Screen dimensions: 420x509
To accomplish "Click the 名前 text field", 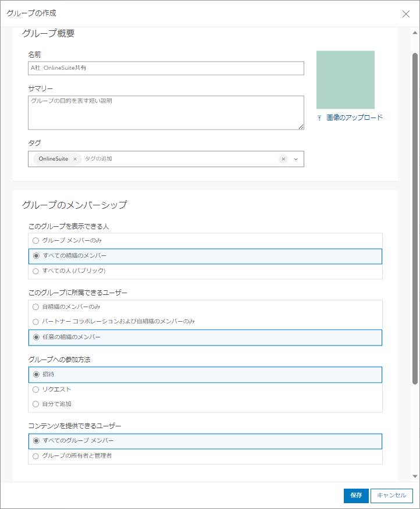I will pyautogui.click(x=166, y=68).
